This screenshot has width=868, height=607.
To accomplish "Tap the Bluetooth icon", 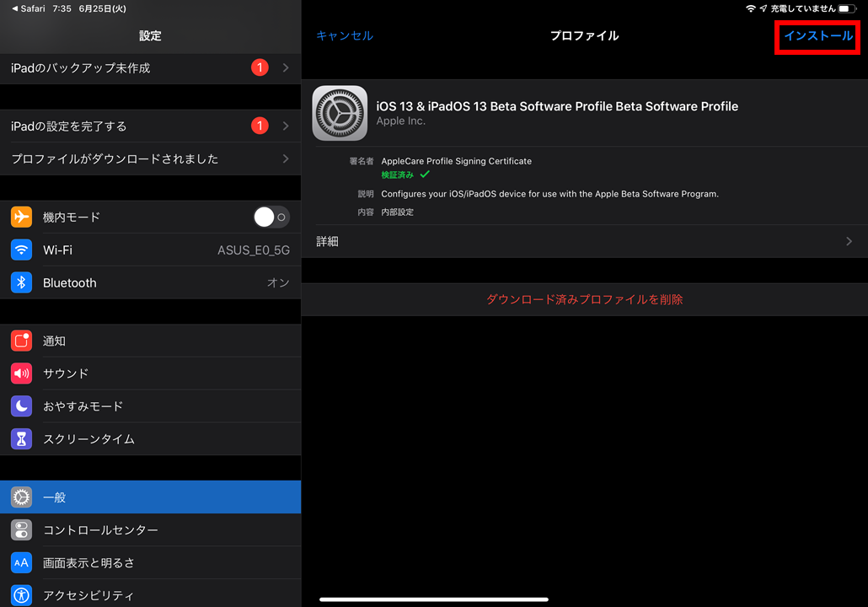I will (x=21, y=282).
